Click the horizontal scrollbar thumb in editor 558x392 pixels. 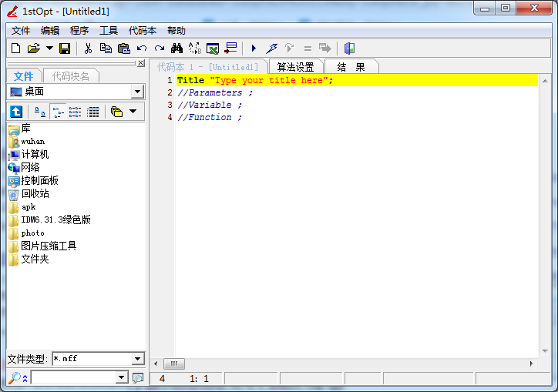pos(173,364)
